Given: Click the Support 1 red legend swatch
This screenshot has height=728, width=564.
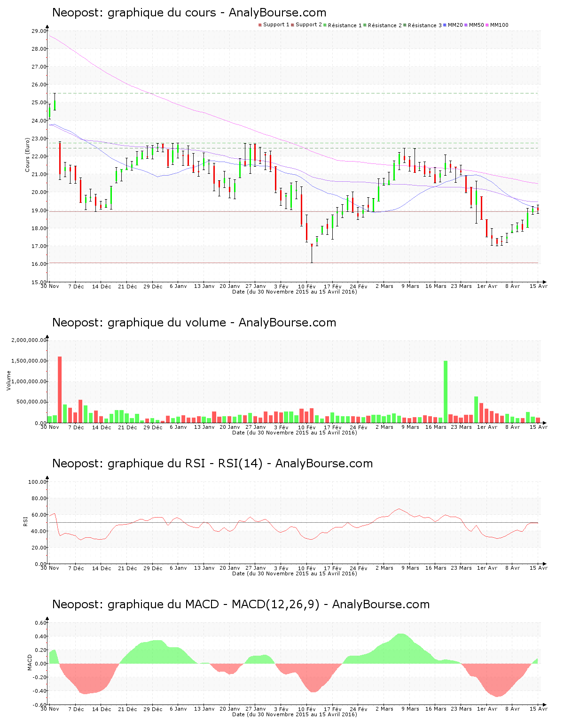Looking at the screenshot, I should coord(260,25).
